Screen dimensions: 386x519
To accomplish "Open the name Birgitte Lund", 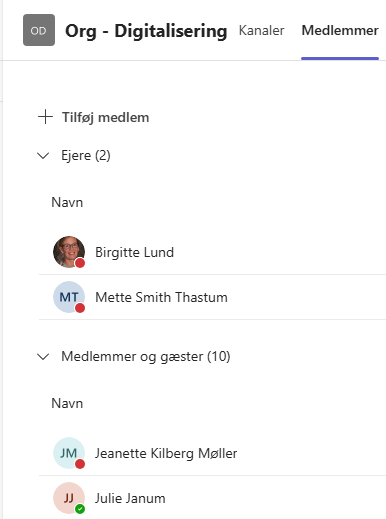I will point(135,252).
